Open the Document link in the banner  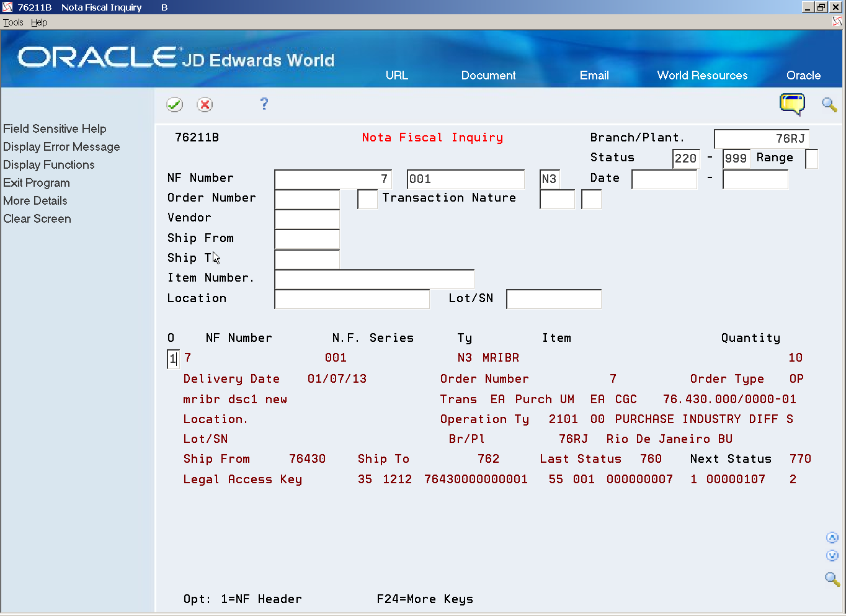click(x=488, y=75)
